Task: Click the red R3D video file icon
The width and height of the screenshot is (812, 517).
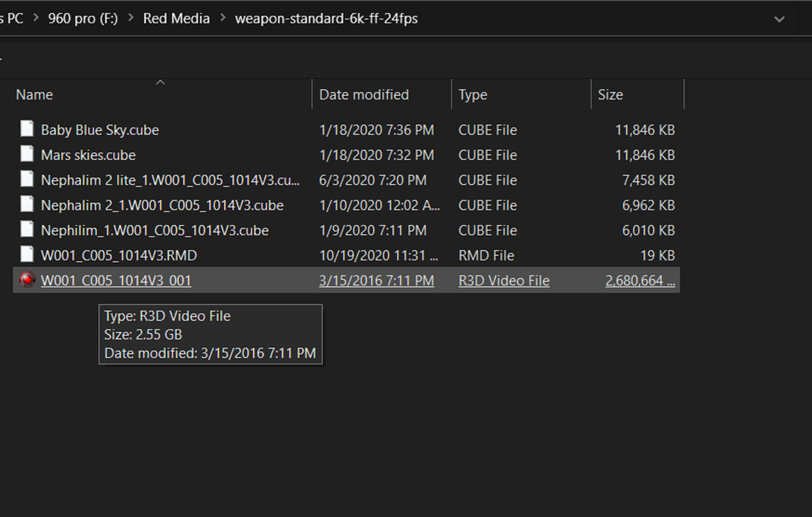Action: 27,280
